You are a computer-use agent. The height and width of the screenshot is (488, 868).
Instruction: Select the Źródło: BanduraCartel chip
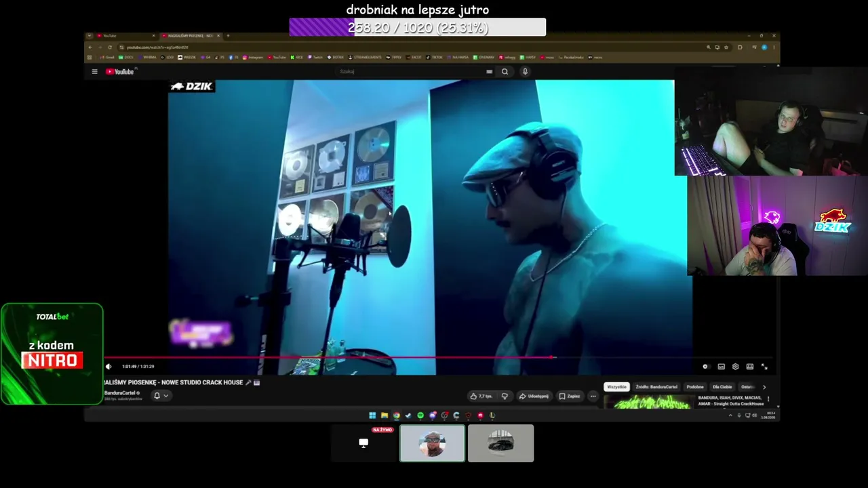coord(656,387)
